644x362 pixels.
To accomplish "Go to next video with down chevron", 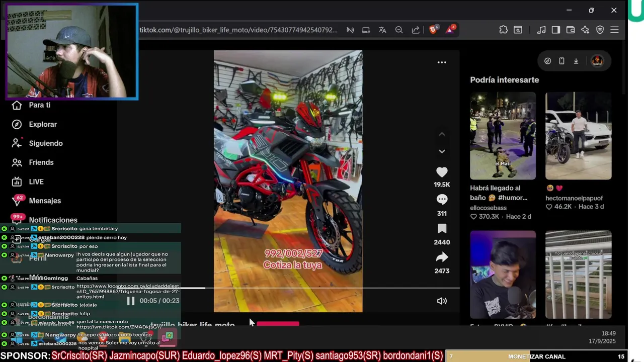I will (442, 151).
